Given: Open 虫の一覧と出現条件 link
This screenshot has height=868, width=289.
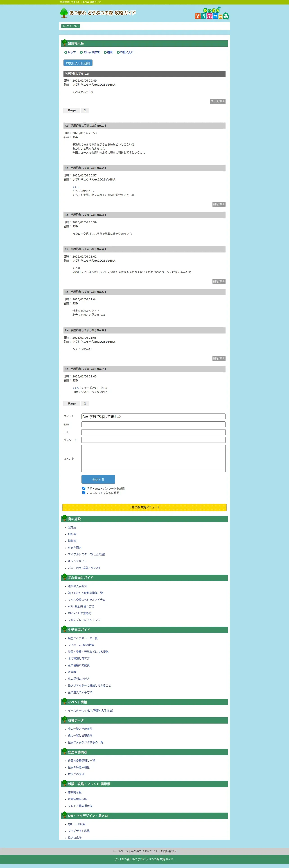Looking at the screenshot, I should point(80,729).
